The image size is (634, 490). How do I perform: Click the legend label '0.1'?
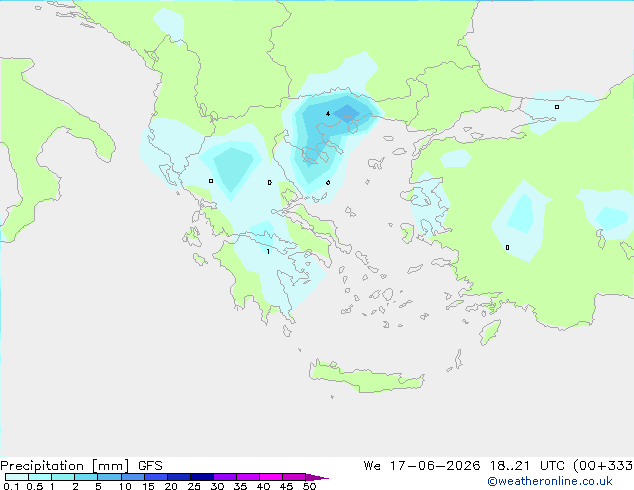tap(11, 486)
